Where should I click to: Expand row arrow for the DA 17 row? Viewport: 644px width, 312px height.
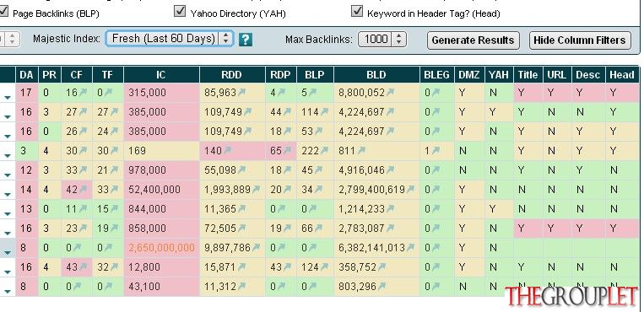8,98
